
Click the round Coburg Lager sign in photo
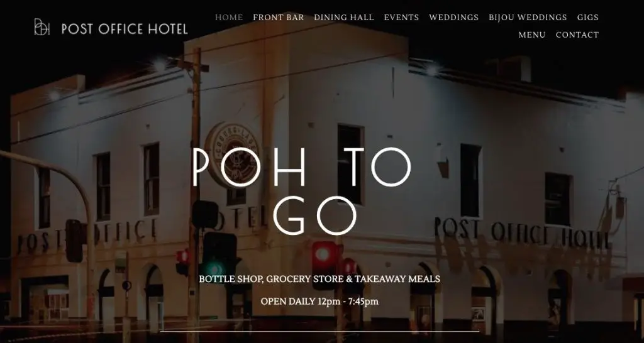click(232, 154)
